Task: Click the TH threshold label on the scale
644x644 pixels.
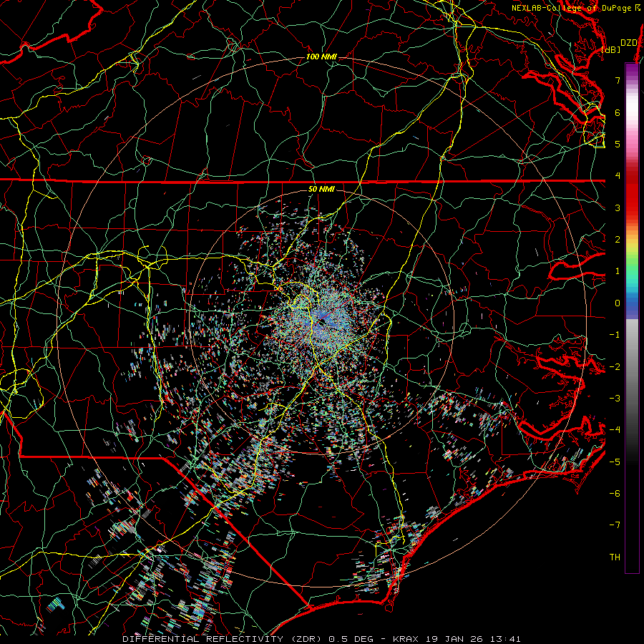Action: tap(615, 557)
